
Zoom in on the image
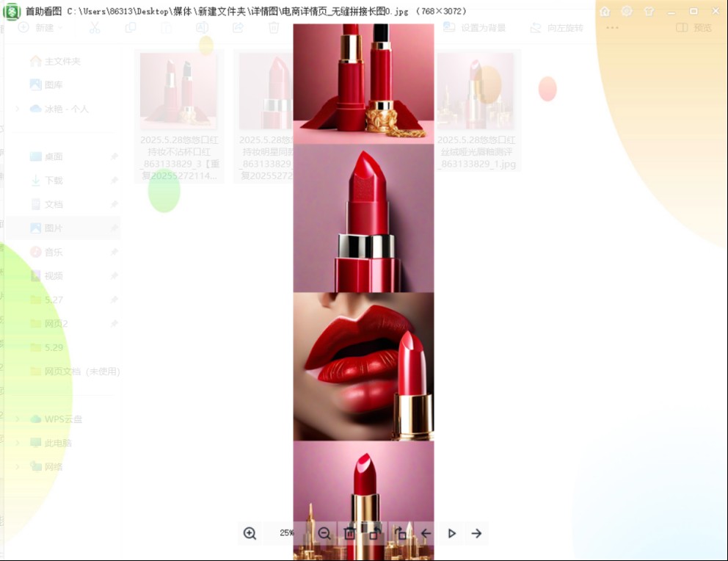[250, 533]
